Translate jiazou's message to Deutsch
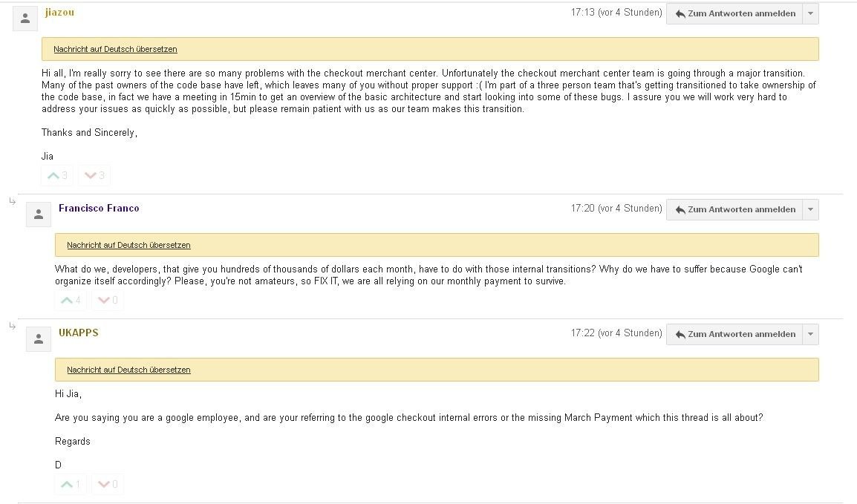857x504 pixels. (115, 49)
